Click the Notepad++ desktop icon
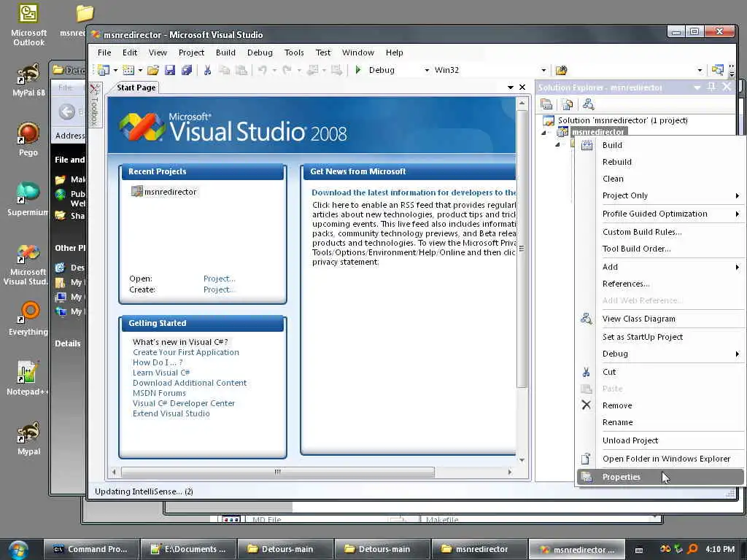747x560 pixels. [x=27, y=378]
